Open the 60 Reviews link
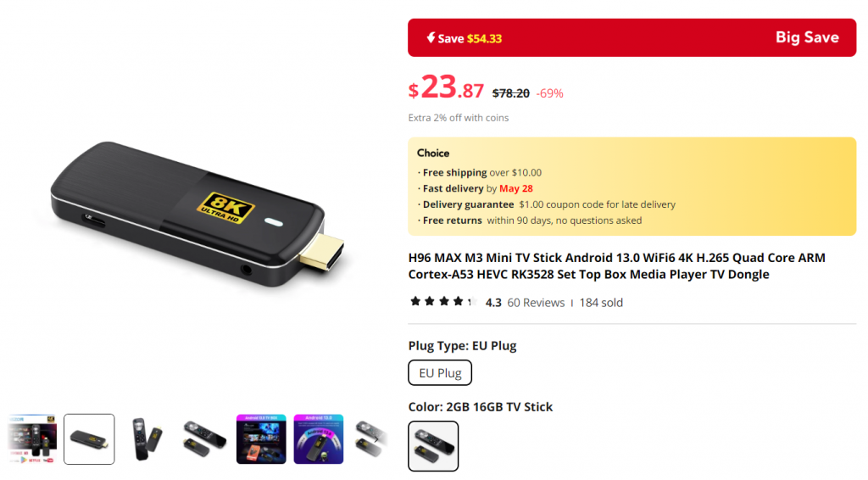868x480 pixels. 536,303
